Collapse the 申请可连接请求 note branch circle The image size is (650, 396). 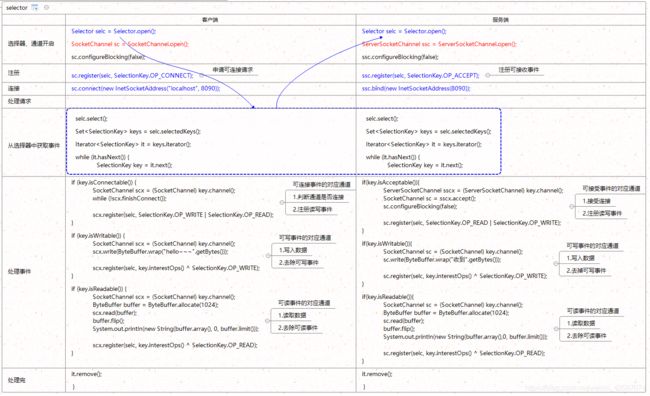tap(201, 75)
